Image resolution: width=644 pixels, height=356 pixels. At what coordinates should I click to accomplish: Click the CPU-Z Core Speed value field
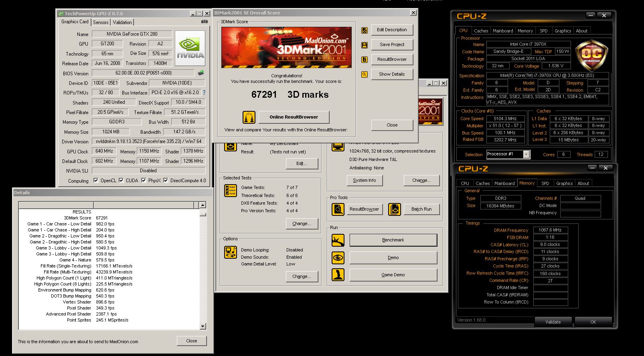pos(505,119)
